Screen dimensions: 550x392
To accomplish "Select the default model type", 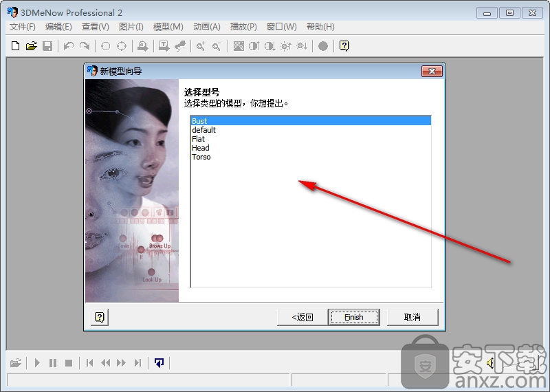I will (311, 130).
